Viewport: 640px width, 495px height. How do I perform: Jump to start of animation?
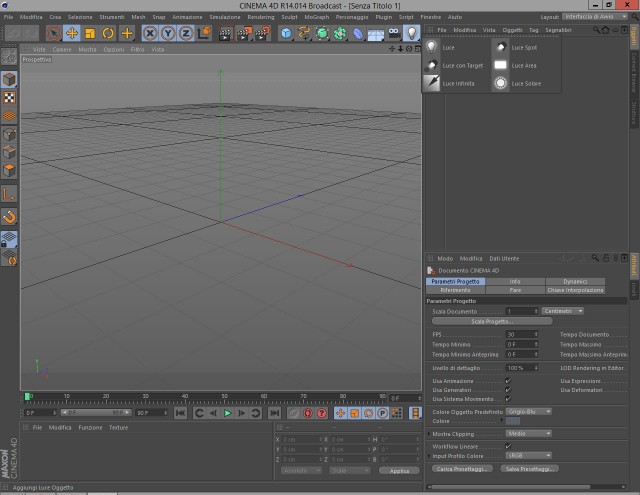(x=180, y=413)
